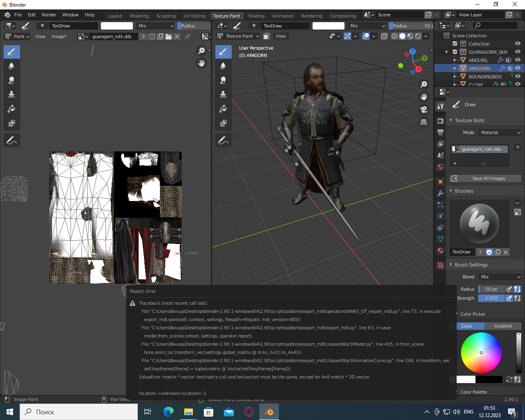Toggle camera view in 3D viewport
Screen dimensions: 525x420
(424, 110)
